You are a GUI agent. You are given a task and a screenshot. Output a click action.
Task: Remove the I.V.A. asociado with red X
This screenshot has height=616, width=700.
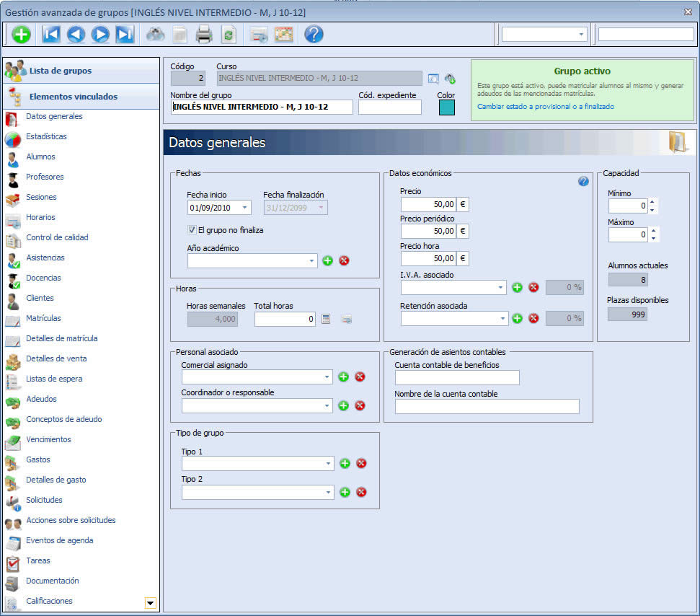click(533, 287)
